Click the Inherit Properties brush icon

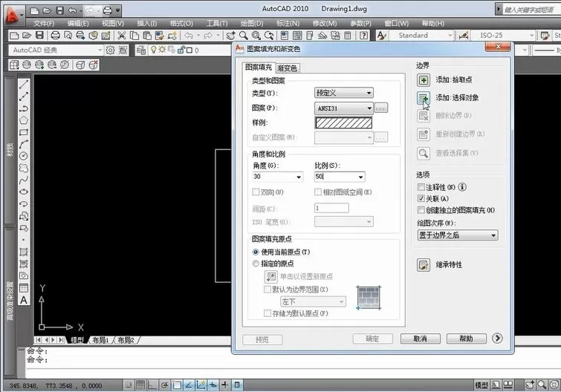424,265
